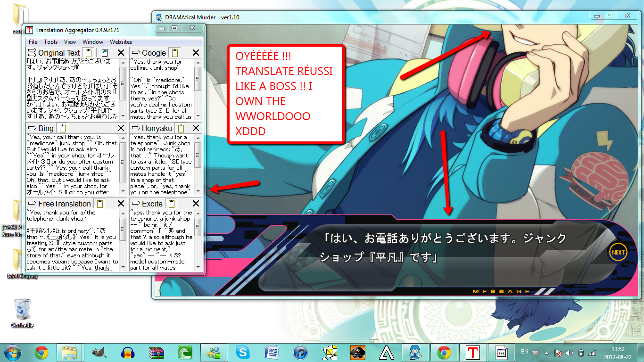The width and height of the screenshot is (644, 362).
Task: Open iTunes from the taskbar
Action: (300, 353)
